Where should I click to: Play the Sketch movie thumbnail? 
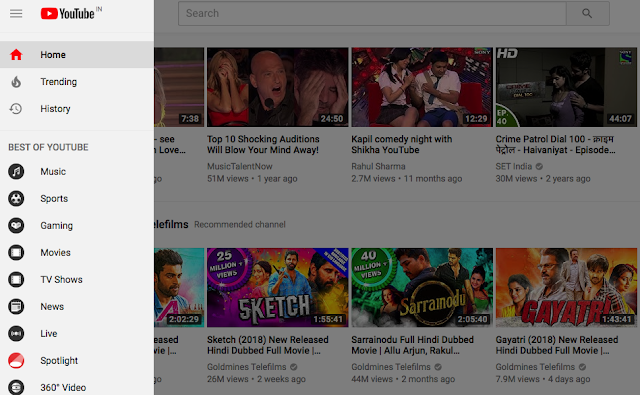pyautogui.click(x=278, y=287)
